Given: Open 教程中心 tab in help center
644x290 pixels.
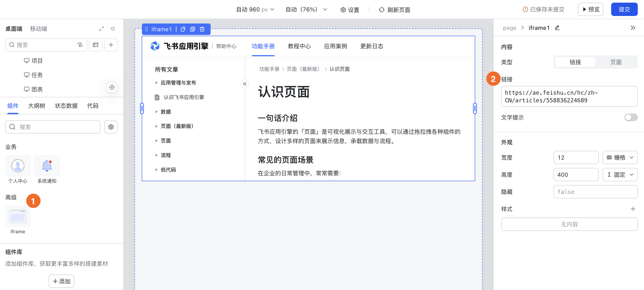Looking at the screenshot, I should pyautogui.click(x=299, y=46).
